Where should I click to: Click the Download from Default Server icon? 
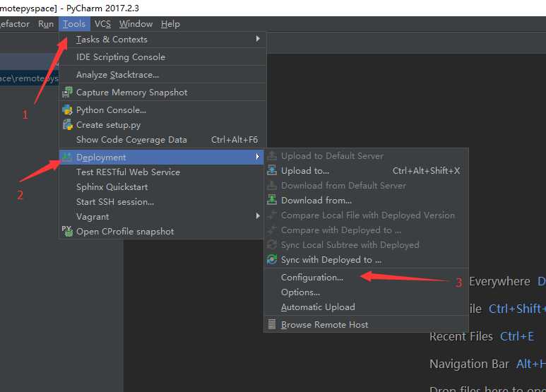point(272,186)
